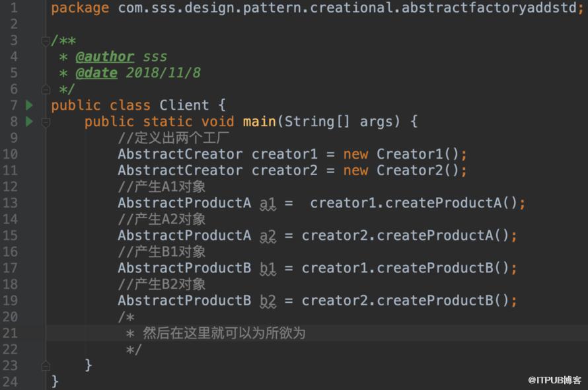Viewport: 588px width, 390px height.
Task: Place cursor on variable a2
Action: point(268,236)
